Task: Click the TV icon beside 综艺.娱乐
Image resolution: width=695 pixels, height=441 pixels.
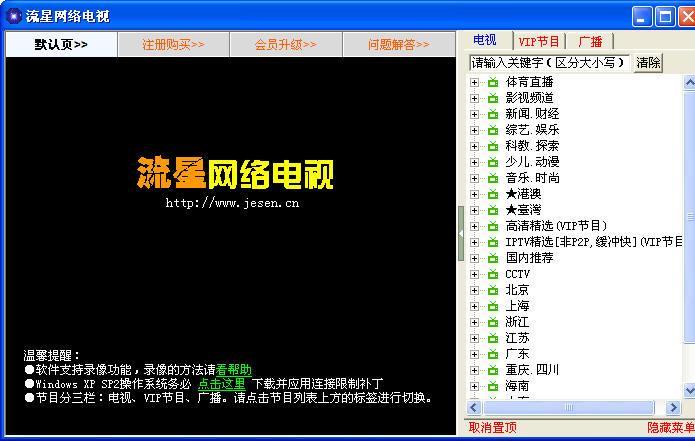Action: tap(493, 130)
